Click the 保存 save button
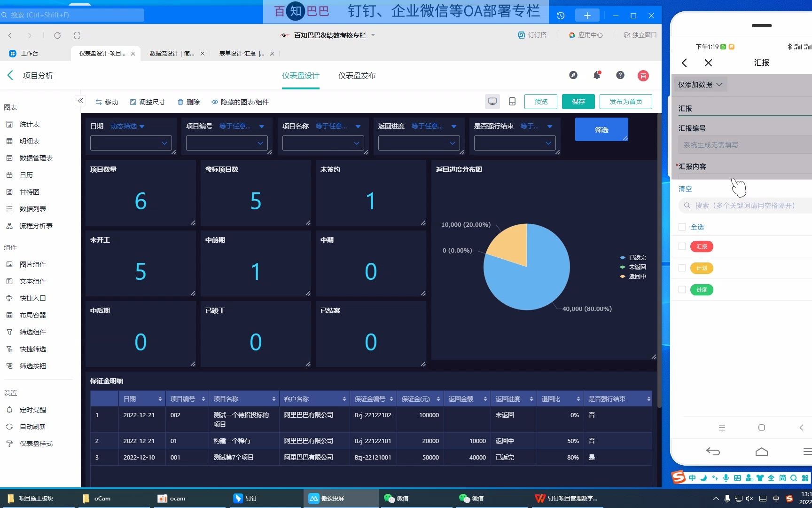 pos(578,102)
